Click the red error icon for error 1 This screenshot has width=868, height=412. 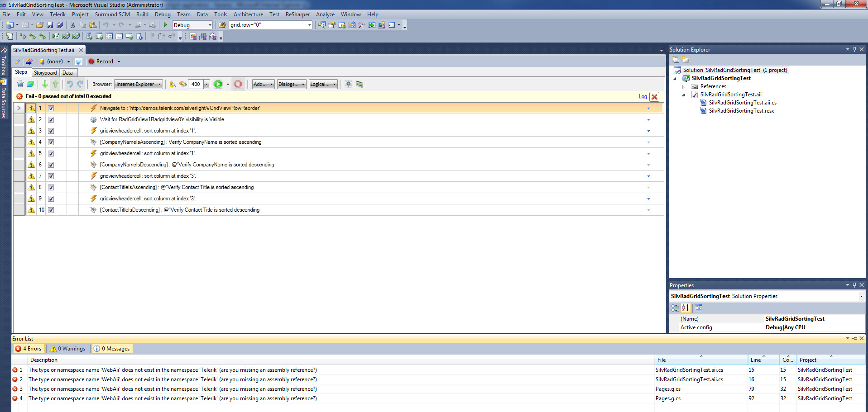[15, 370]
